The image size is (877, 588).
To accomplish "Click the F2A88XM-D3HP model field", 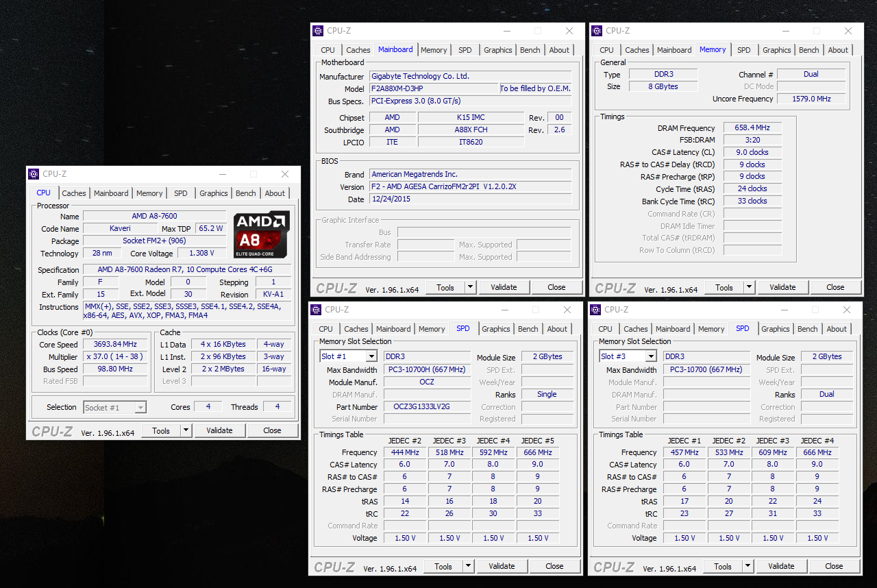I will 433,88.
